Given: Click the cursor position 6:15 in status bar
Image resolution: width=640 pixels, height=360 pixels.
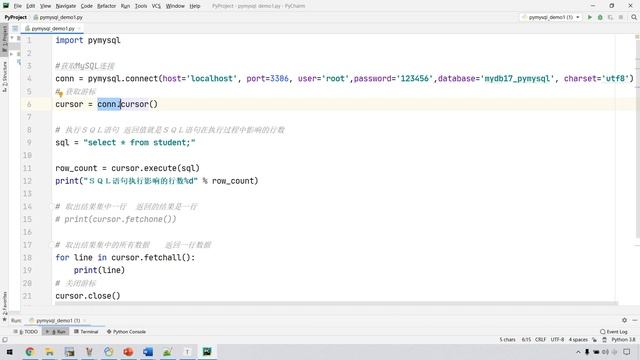Looking at the screenshot, I should pos(527,340).
